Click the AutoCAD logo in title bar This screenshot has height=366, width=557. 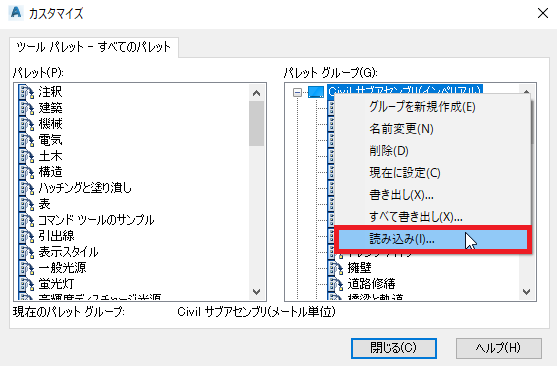16,13
